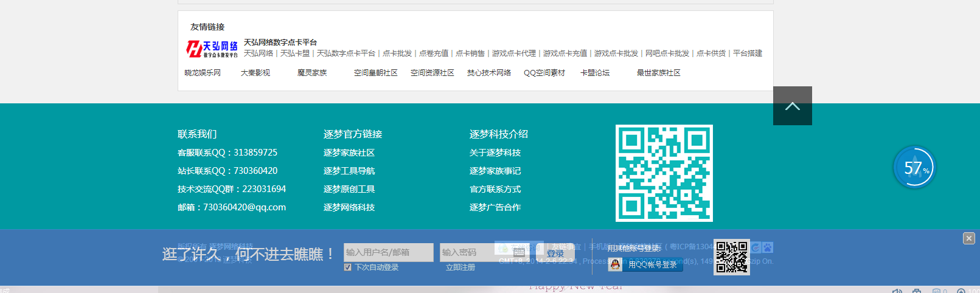Screen dimensions: 980x293
Task: Open the 逐梦家族事记 footer link
Action: point(495,171)
